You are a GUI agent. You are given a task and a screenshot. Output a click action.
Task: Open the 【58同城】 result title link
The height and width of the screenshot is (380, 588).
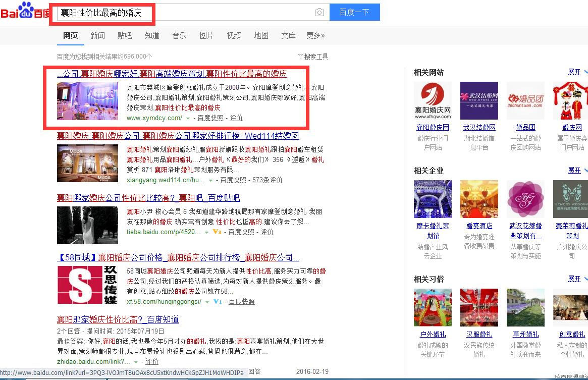tap(178, 257)
